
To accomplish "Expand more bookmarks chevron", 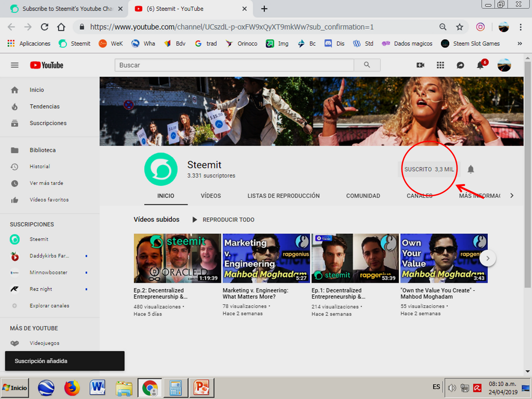I will (520, 44).
